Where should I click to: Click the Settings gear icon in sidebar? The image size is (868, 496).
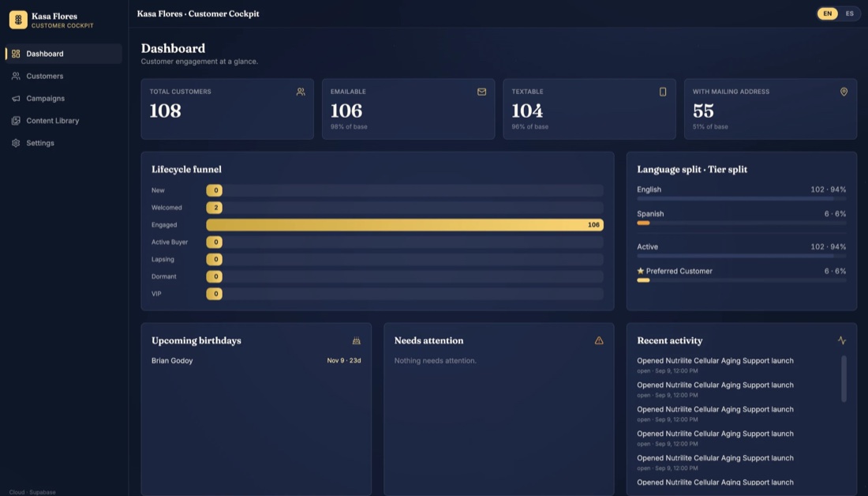[16, 143]
